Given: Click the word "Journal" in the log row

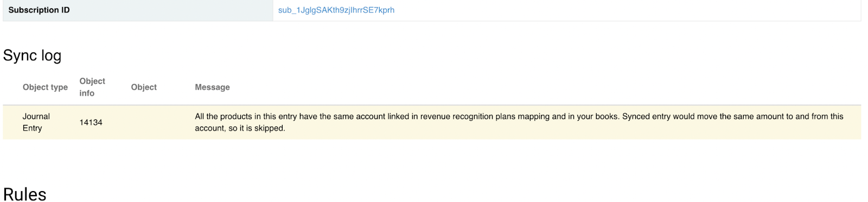Looking at the screenshot, I should coord(36,116).
